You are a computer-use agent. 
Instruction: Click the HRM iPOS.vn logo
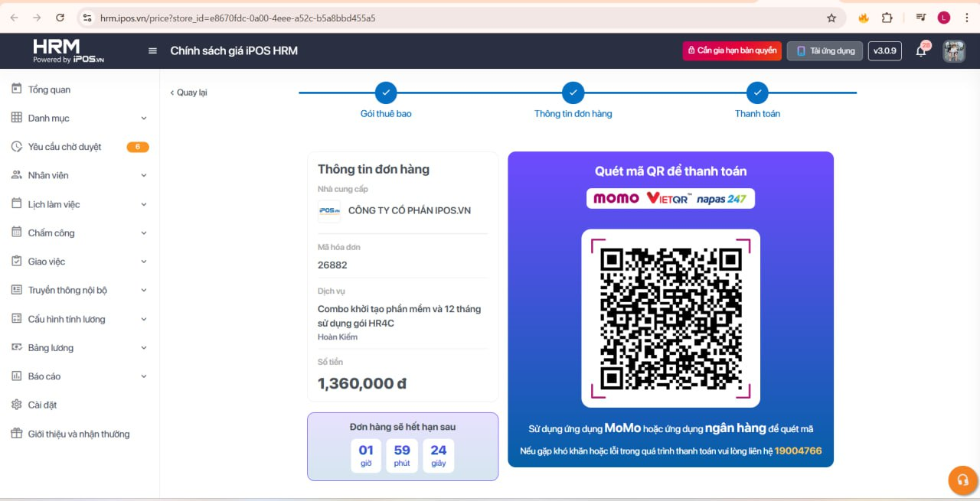tap(68, 51)
